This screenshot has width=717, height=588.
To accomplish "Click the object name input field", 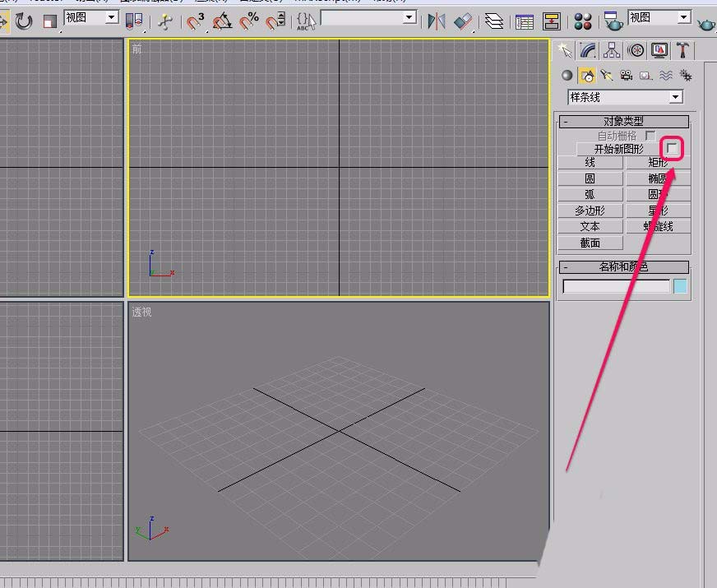I will [x=617, y=286].
